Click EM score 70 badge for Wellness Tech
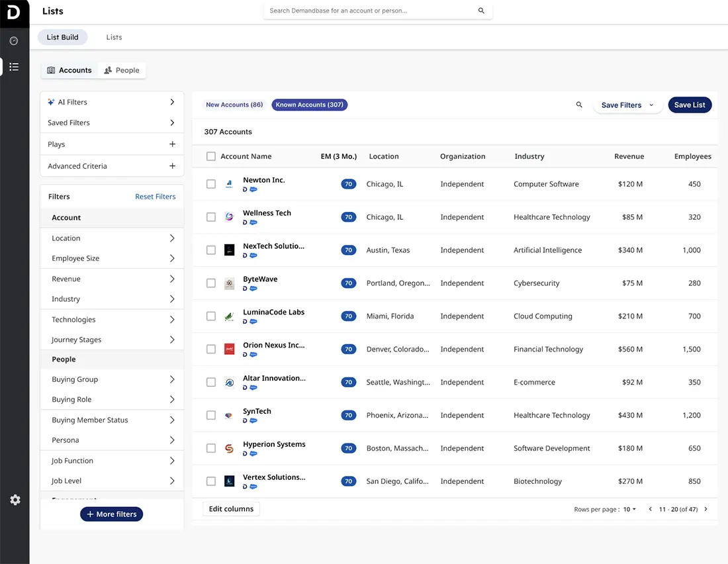Viewport: 728px width, 564px height. pos(349,217)
